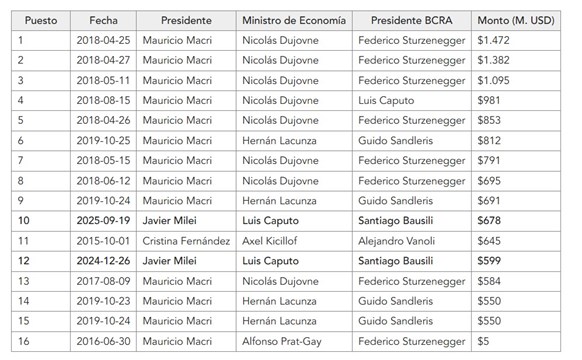Select the 2024-12-26 date cell

click(x=104, y=261)
